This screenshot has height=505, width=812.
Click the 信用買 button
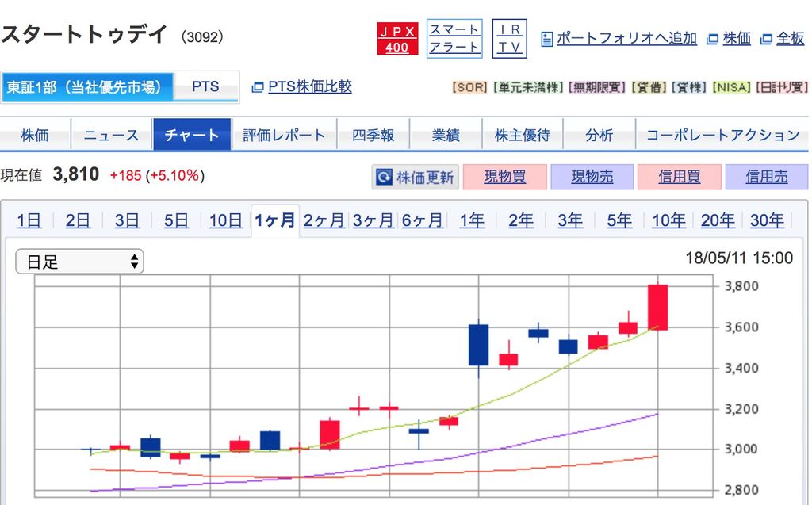(680, 177)
